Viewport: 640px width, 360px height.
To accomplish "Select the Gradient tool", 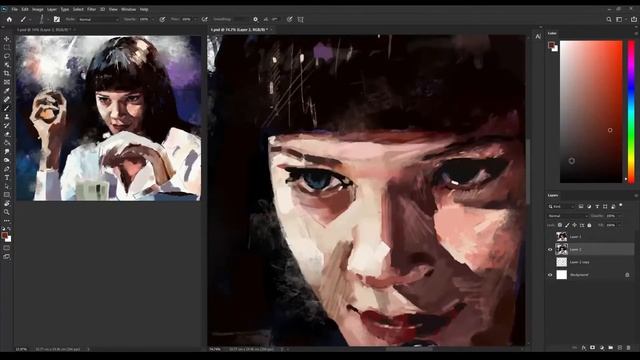I will coord(7,143).
